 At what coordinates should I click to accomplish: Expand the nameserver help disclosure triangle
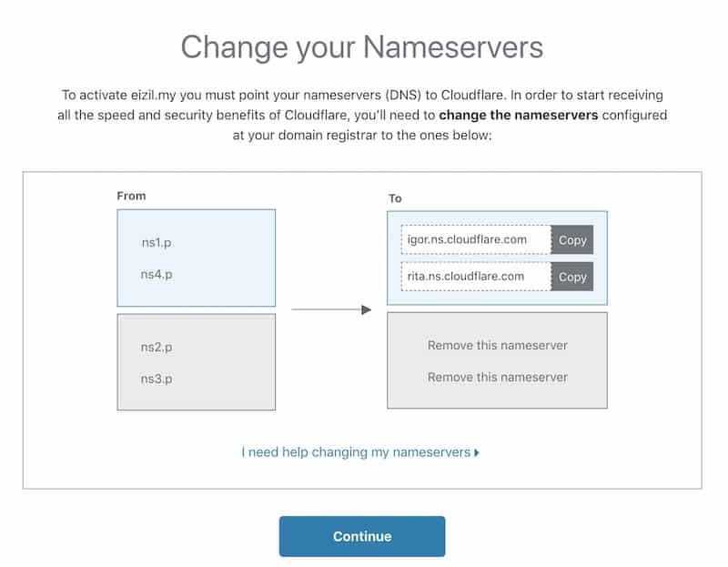point(476,452)
